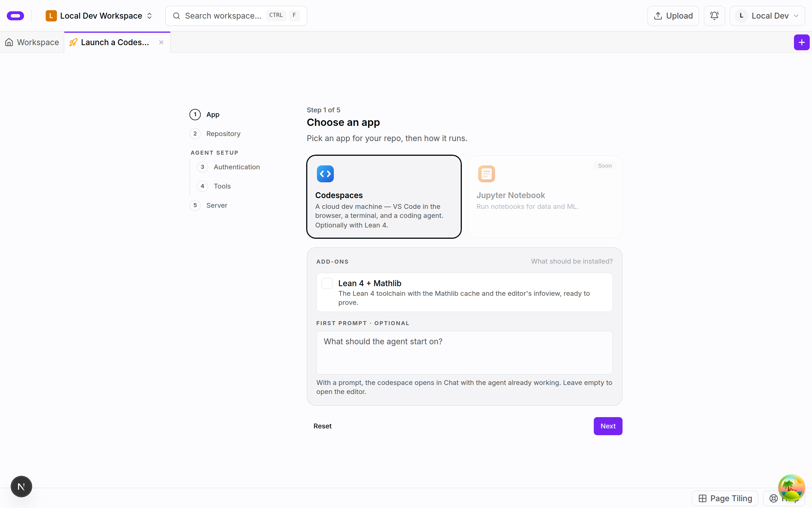Click the L avatar in account menu
Image resolution: width=812 pixels, height=508 pixels.
(741, 16)
